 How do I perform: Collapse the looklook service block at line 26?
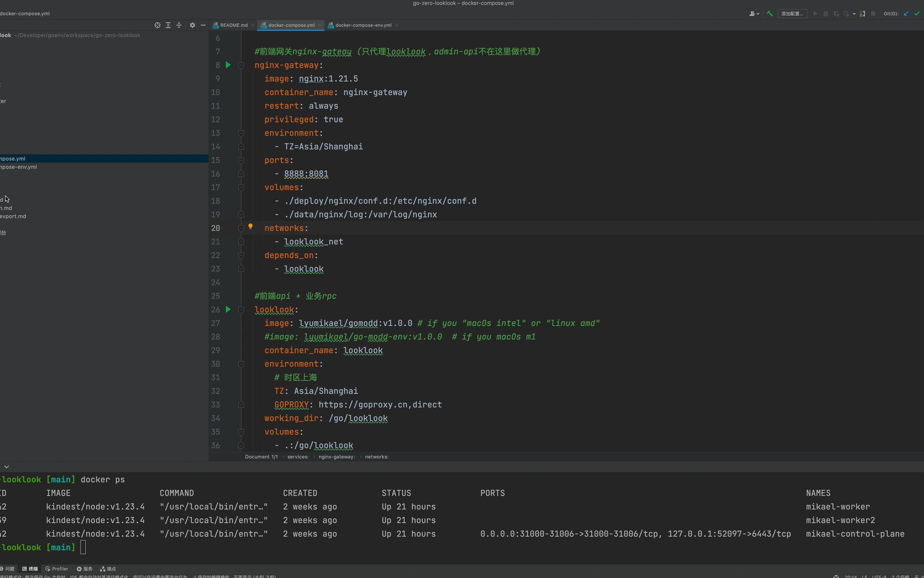pyautogui.click(x=241, y=310)
